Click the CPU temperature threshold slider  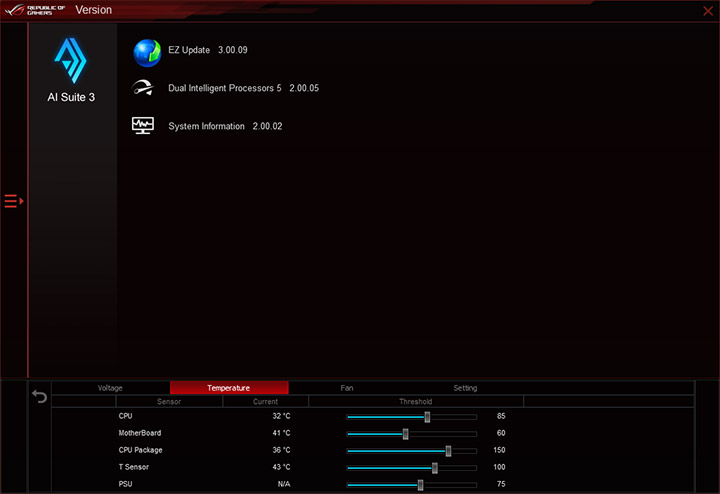[x=411, y=417]
